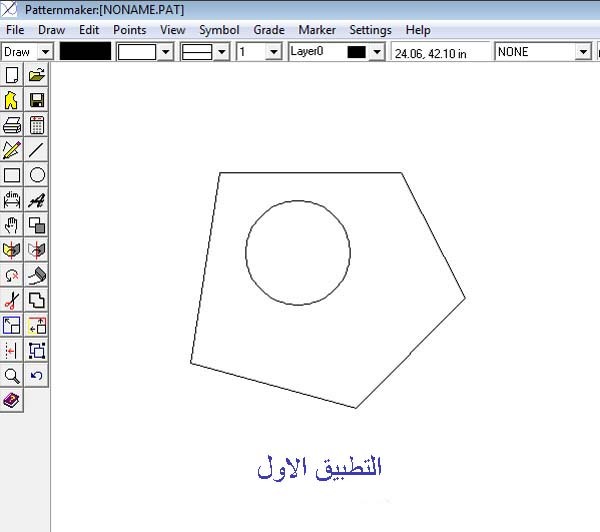Image resolution: width=600 pixels, height=532 pixels.
Task: Click the New file icon
Action: click(x=12, y=75)
